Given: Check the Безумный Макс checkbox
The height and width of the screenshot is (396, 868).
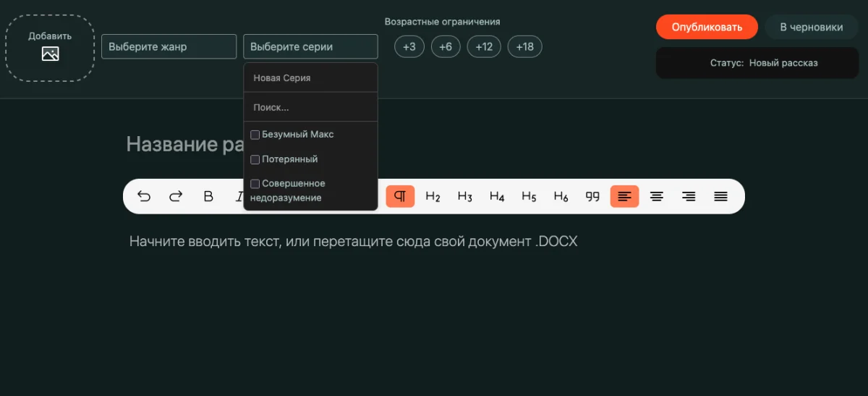Looking at the screenshot, I should 255,135.
